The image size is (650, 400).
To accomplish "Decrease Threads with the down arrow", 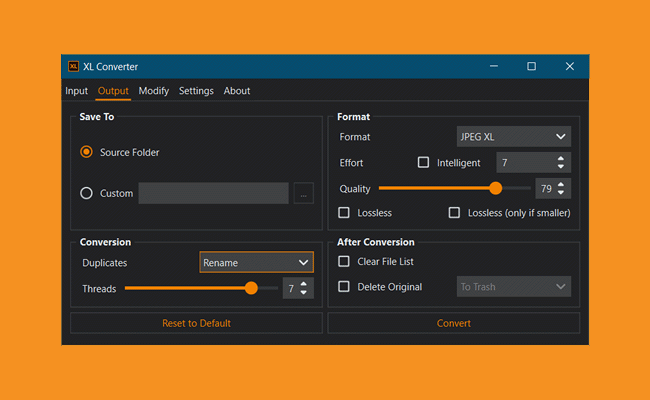I will coord(303,292).
